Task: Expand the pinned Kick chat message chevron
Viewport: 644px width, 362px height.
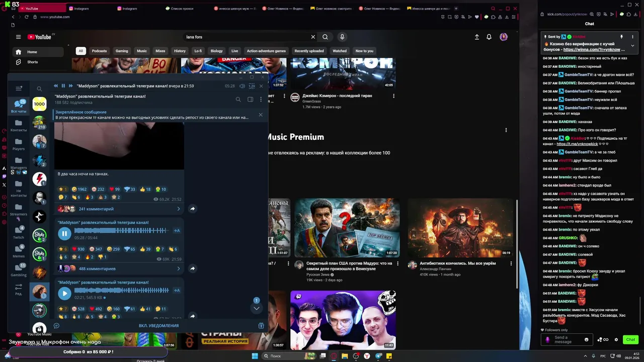Action: pos(632,46)
